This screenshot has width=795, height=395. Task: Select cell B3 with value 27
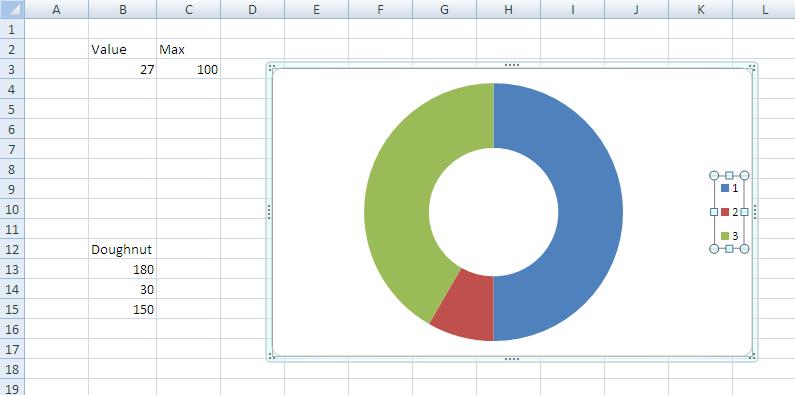point(122,69)
